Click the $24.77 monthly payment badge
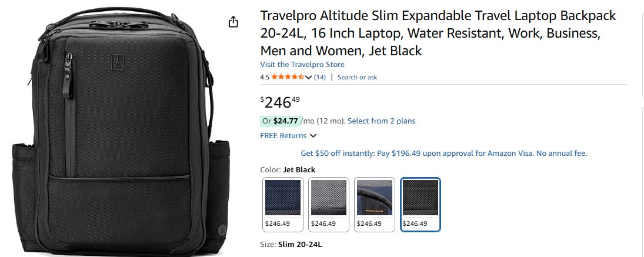 click(x=280, y=121)
